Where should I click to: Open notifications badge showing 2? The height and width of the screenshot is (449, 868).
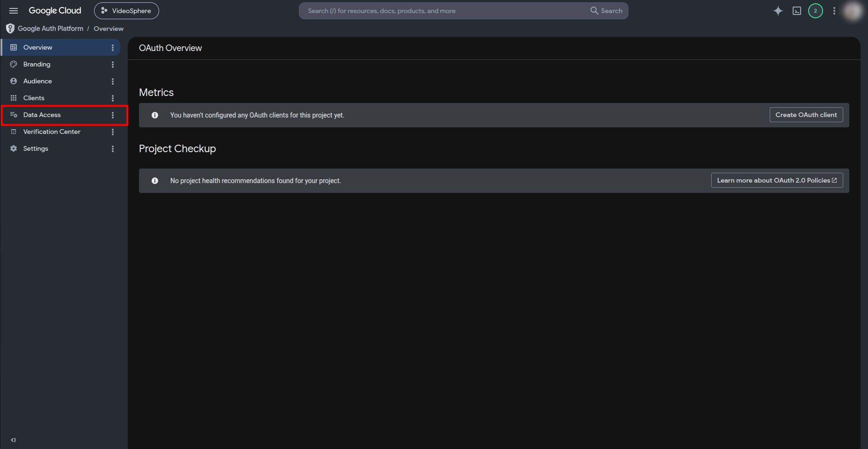coord(816,11)
